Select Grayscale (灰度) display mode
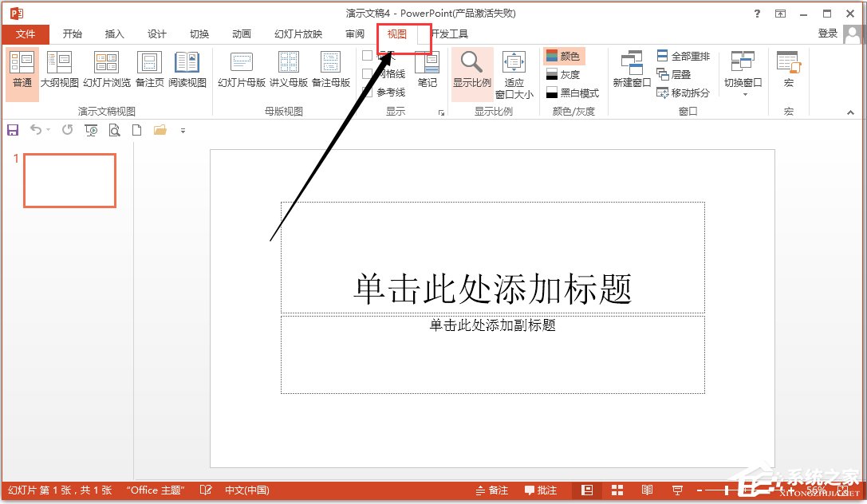 point(563,74)
